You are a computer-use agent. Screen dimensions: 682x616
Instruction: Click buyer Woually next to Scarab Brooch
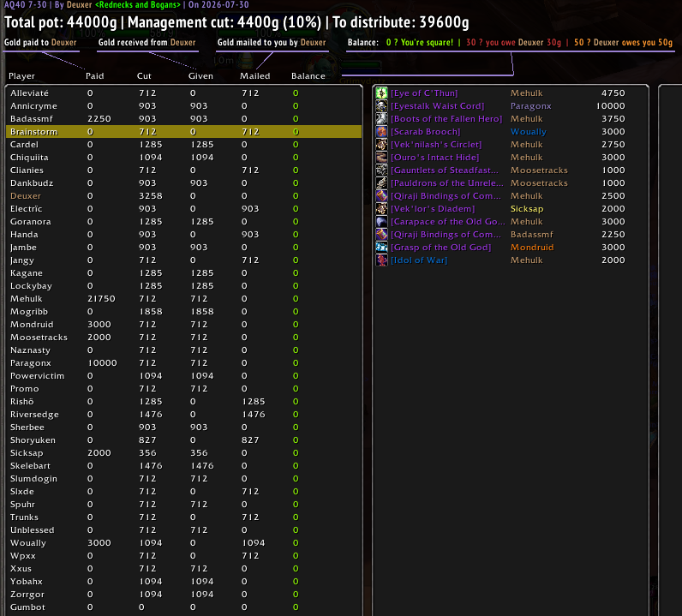click(529, 131)
